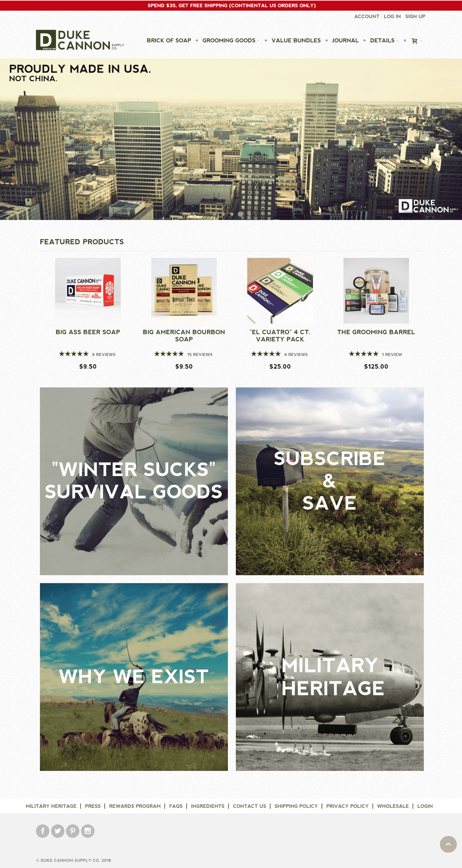Viewport: 462px width, 868px height.
Task: Select the first slideshow dot
Action: point(215,214)
